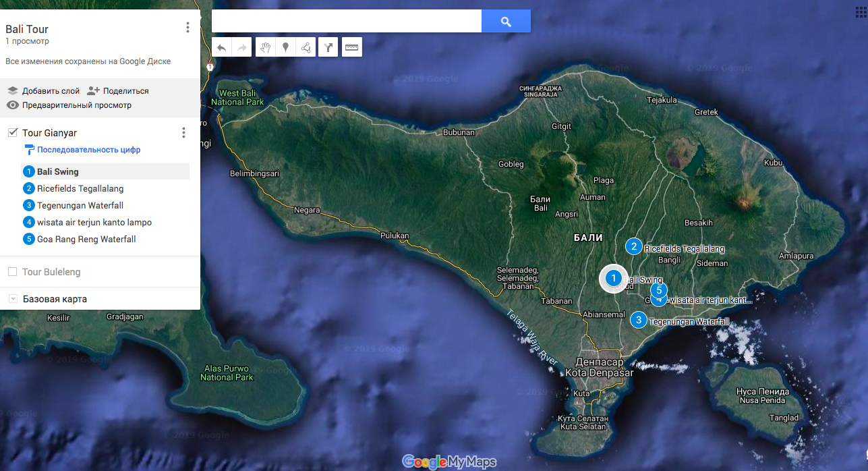Select Tegenungan Waterfall in the layer list
Image resolution: width=868 pixels, height=471 pixels.
tap(80, 205)
